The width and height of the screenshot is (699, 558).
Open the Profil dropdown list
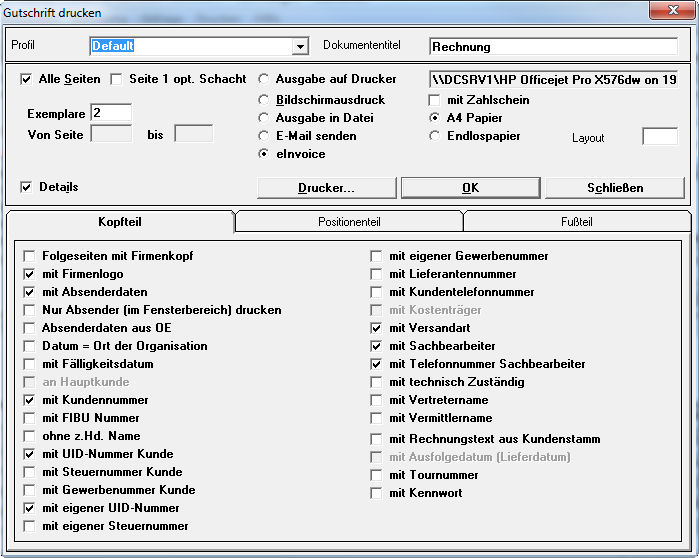pos(299,46)
